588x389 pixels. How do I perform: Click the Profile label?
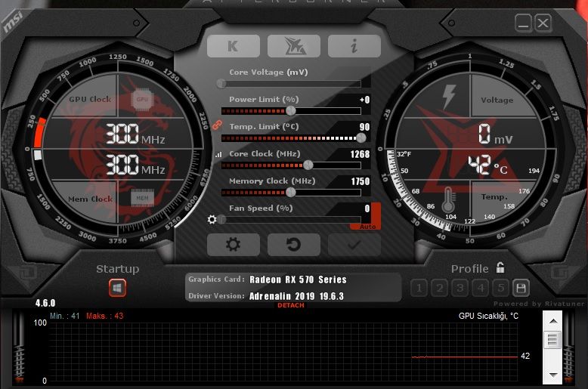pyautogui.click(x=469, y=269)
